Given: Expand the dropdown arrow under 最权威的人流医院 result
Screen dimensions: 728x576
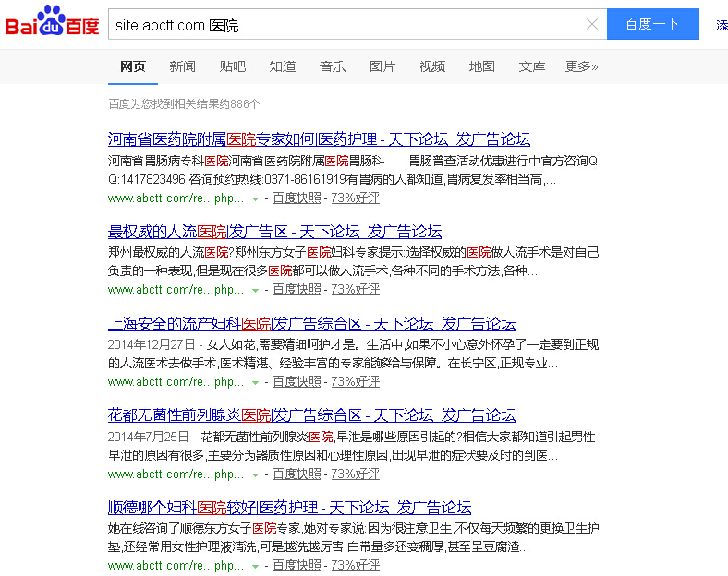Looking at the screenshot, I should [x=256, y=290].
